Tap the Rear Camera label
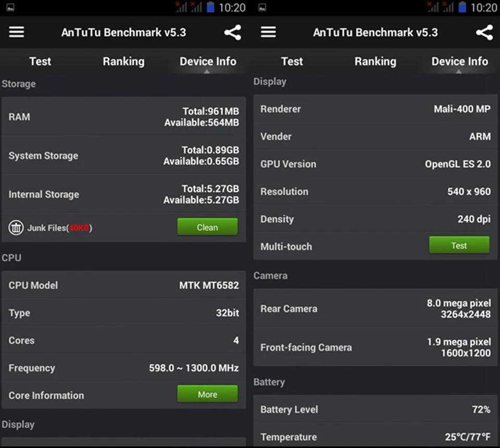Screen dimensions: 500x448 (x=289, y=309)
